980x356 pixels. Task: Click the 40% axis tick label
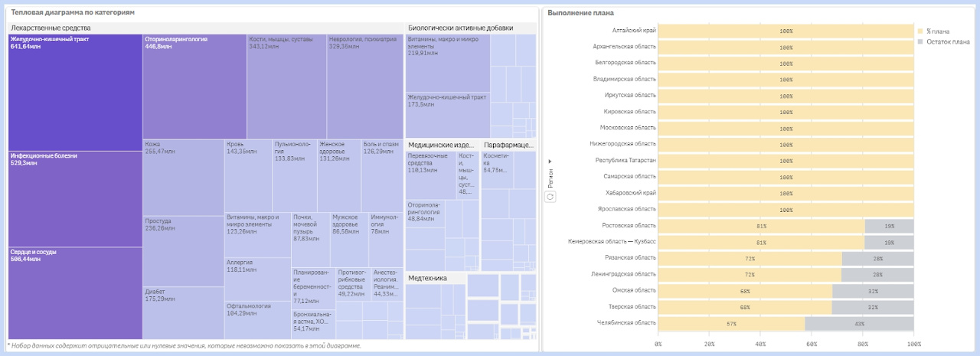pyautogui.click(x=760, y=344)
